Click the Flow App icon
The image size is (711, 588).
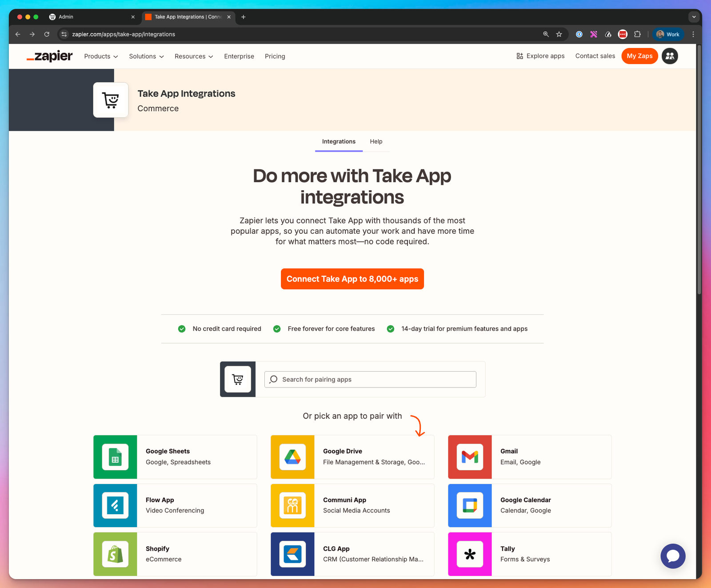(x=115, y=505)
